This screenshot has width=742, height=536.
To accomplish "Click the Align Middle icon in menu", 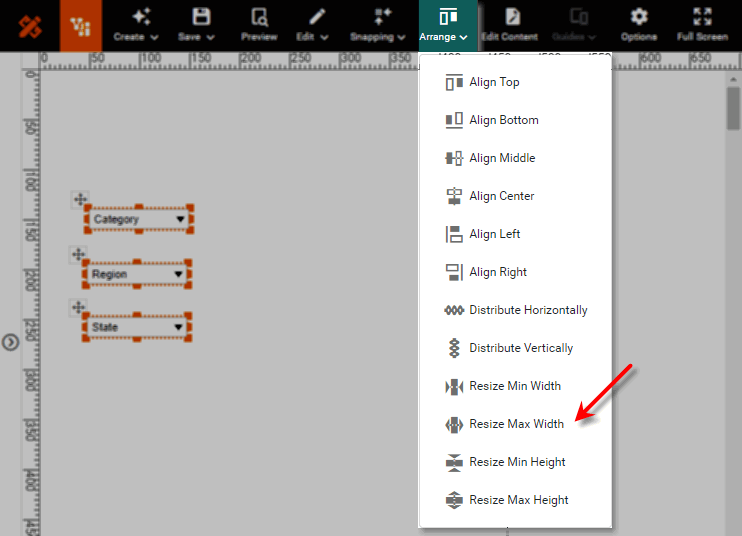I will pos(454,159).
